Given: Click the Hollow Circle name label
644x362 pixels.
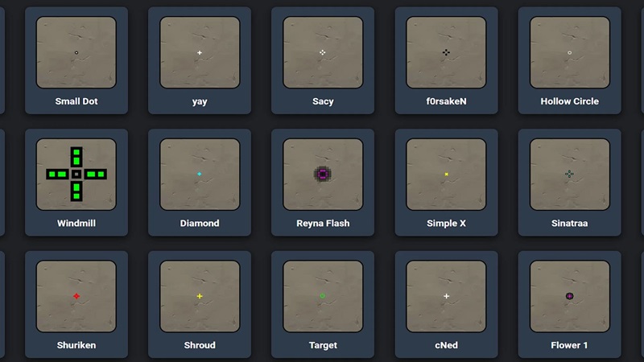Looking at the screenshot, I should tap(570, 101).
